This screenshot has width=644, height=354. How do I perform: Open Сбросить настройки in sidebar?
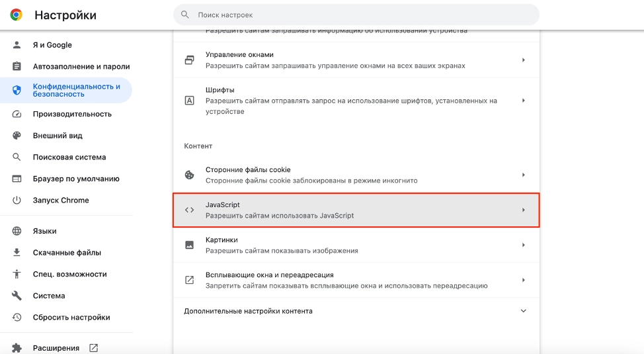(x=71, y=317)
